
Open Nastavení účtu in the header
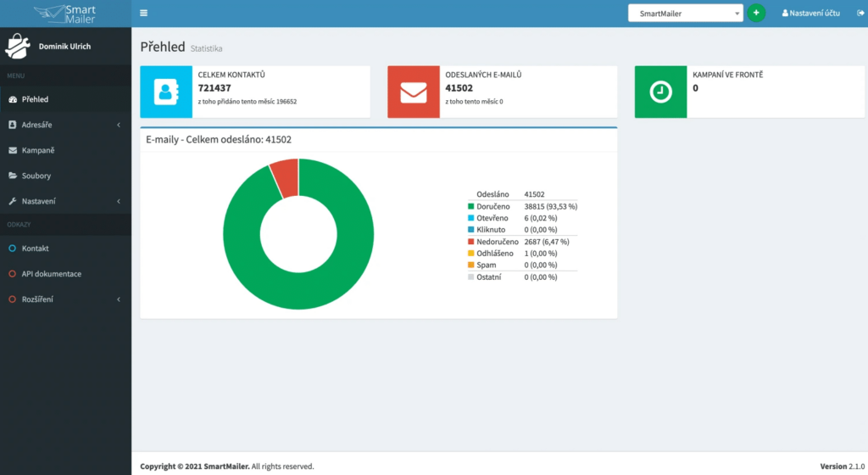[x=810, y=13]
